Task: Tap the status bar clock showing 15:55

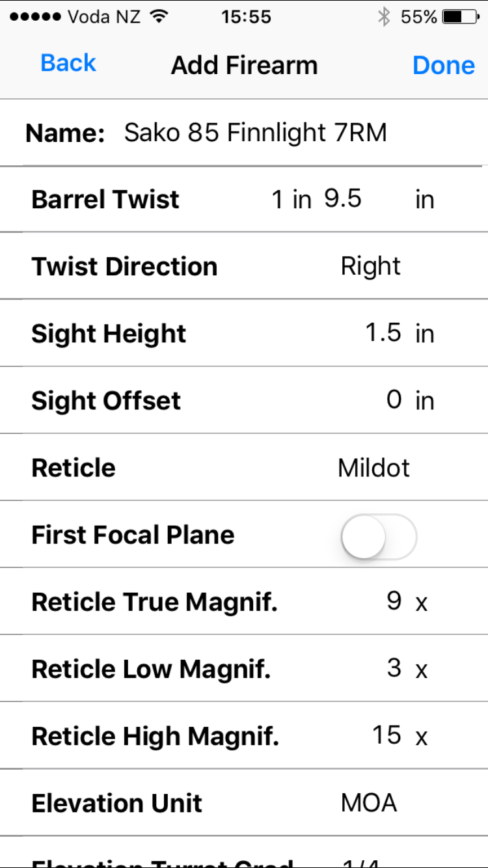Action: coord(245,17)
